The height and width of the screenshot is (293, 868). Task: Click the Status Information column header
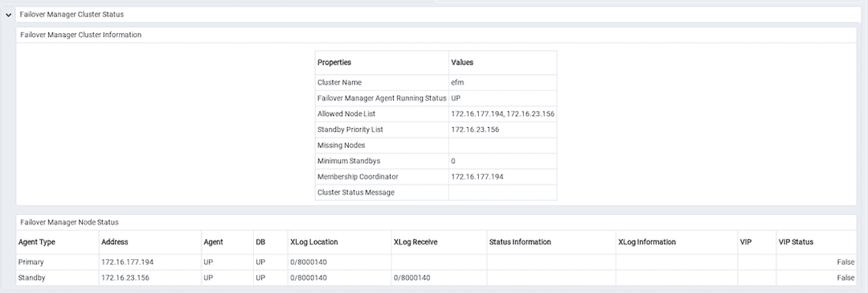[x=551, y=242]
